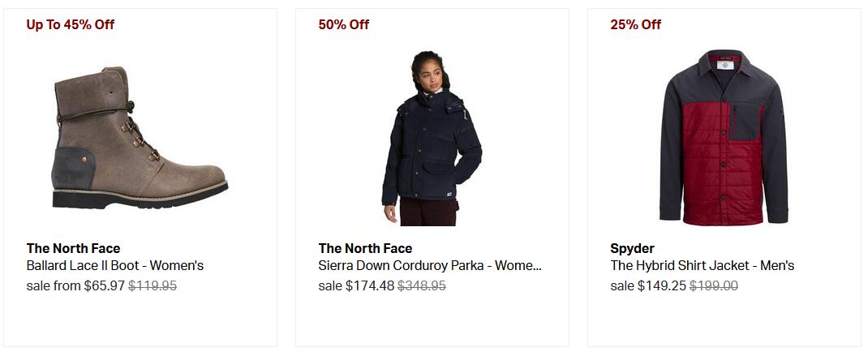This screenshot has height=356, width=868.
Task: Click sale $149.25 price
Action: coord(648,285)
